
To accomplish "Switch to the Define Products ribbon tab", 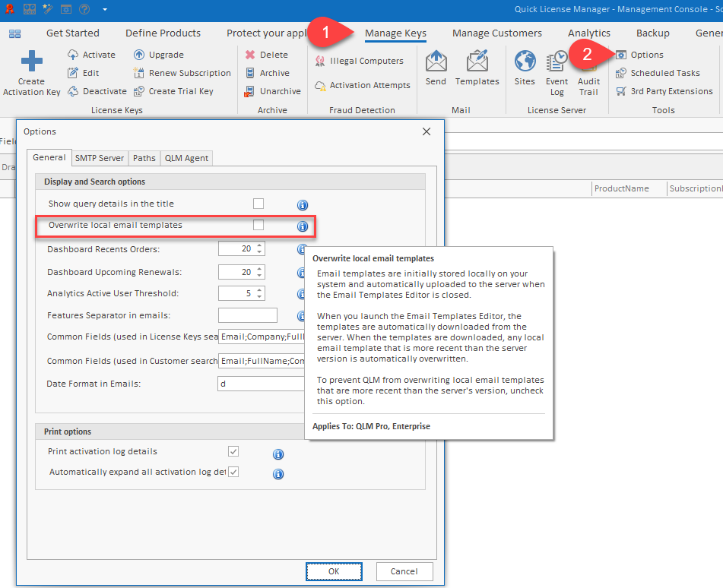I will (x=163, y=33).
